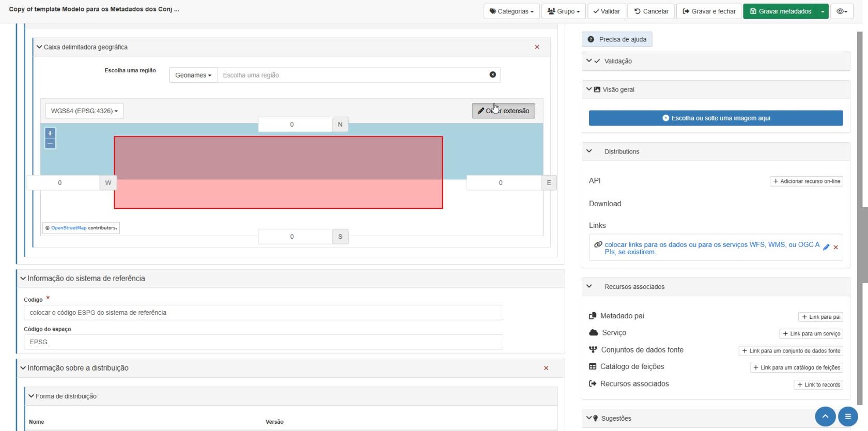Open the Categorias menu
868x431 pixels.
(x=512, y=11)
